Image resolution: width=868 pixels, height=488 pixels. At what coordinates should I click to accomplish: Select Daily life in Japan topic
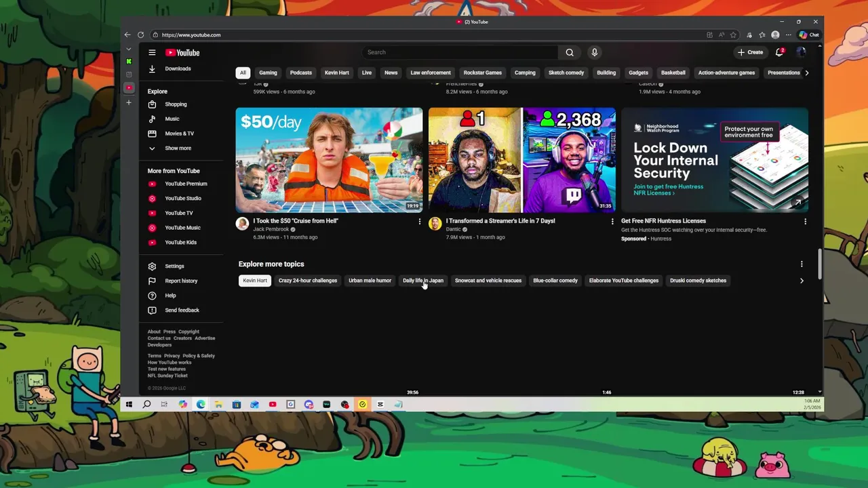[423, 281]
